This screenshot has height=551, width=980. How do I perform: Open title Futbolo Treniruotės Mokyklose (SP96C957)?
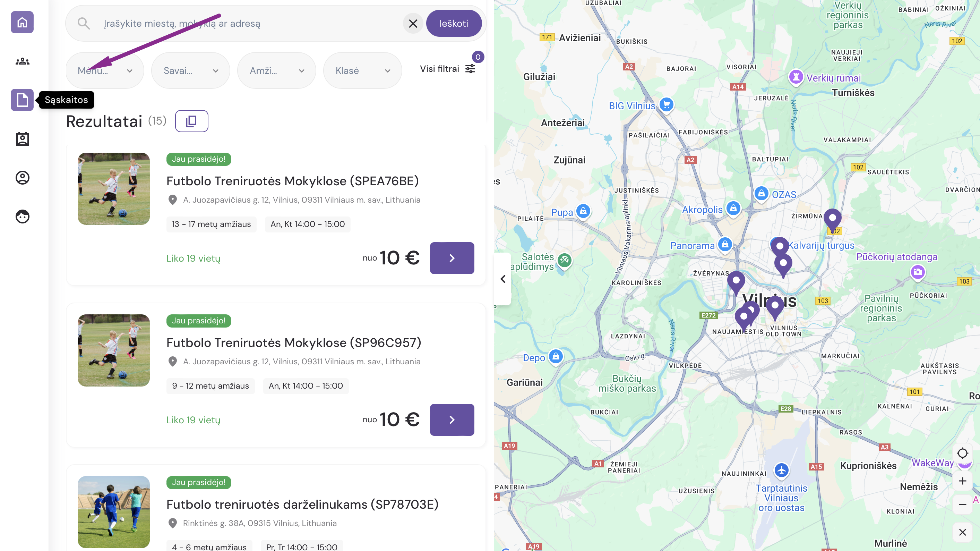click(x=294, y=342)
